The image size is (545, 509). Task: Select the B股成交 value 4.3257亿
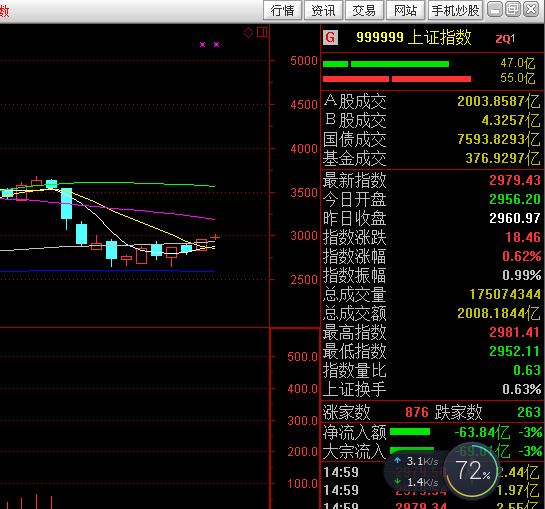(x=511, y=121)
